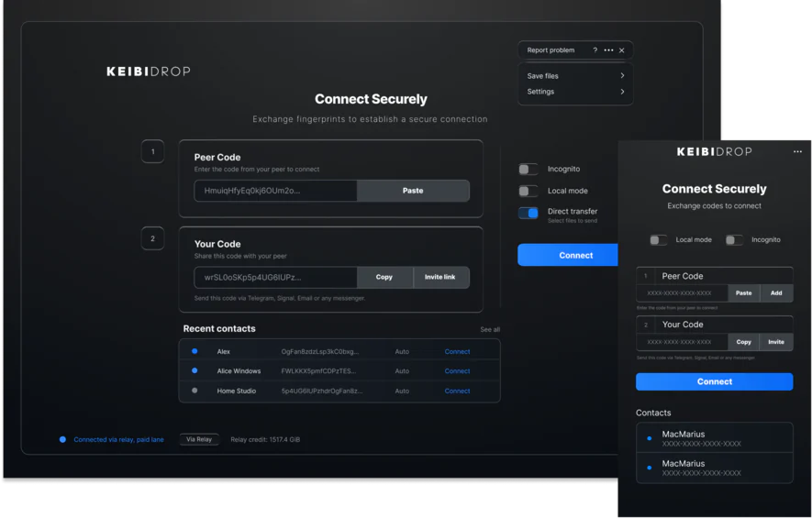Click Report problem
This screenshot has width=812, height=518.
click(551, 50)
